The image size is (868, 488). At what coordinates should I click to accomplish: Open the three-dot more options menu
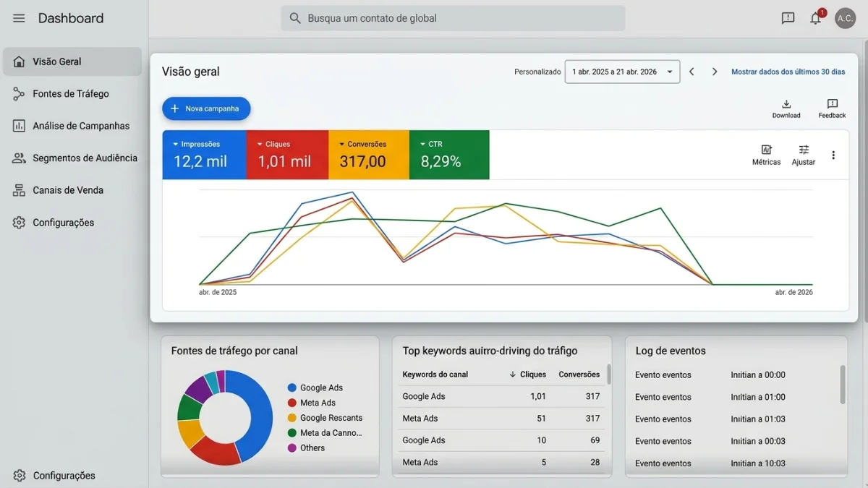pos(833,155)
